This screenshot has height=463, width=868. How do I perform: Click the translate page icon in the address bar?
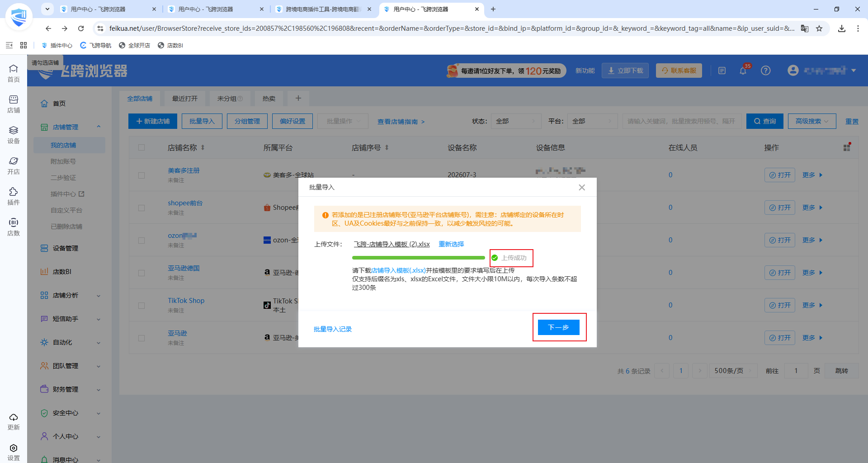coord(805,28)
